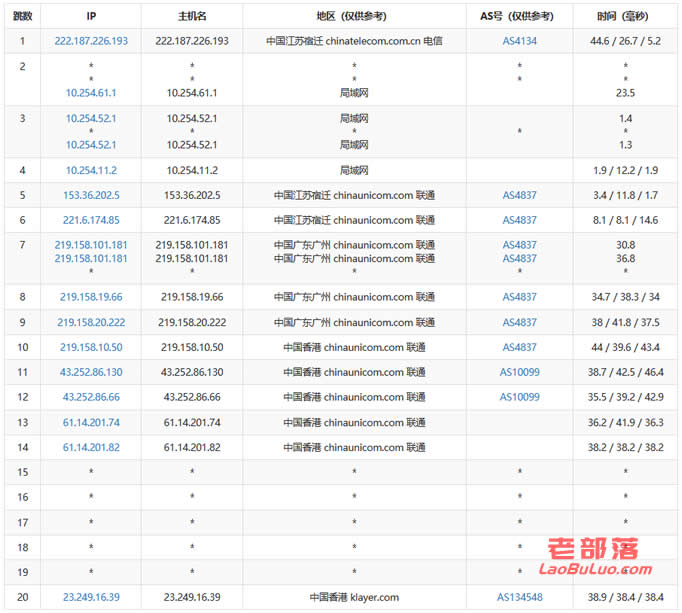Open AS10099 link in hop 11 row
This screenshot has width=682, height=613.
[519, 372]
